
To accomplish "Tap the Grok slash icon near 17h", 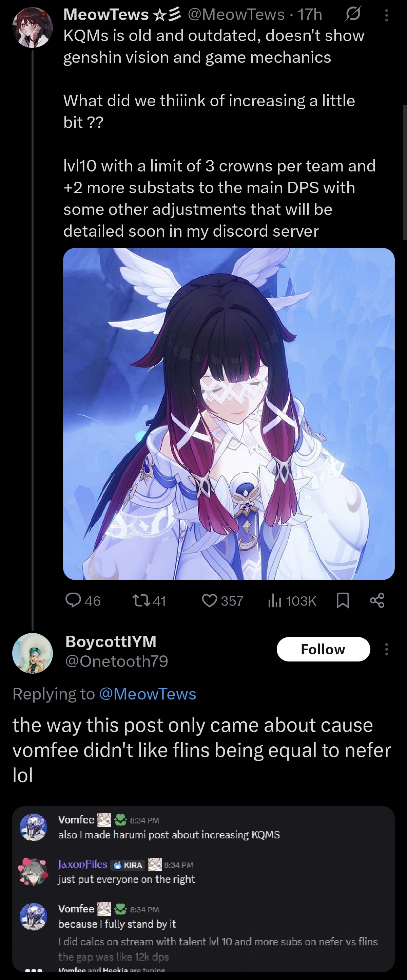I will click(x=353, y=15).
